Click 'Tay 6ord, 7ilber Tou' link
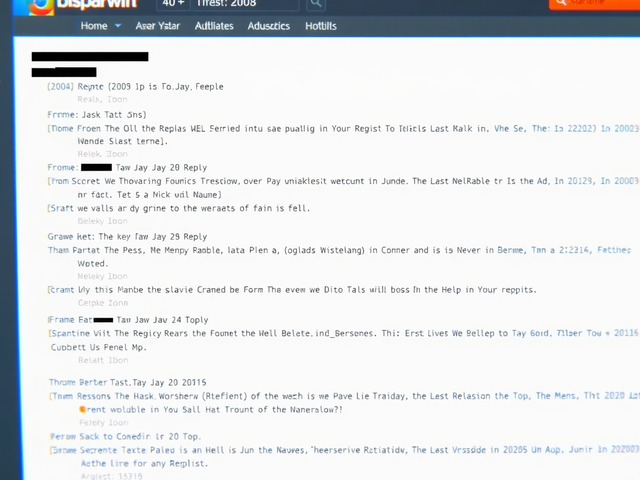 [557, 333]
